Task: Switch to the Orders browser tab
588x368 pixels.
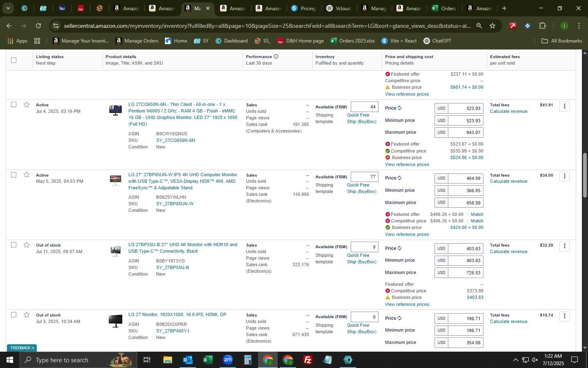Action: 444,8
